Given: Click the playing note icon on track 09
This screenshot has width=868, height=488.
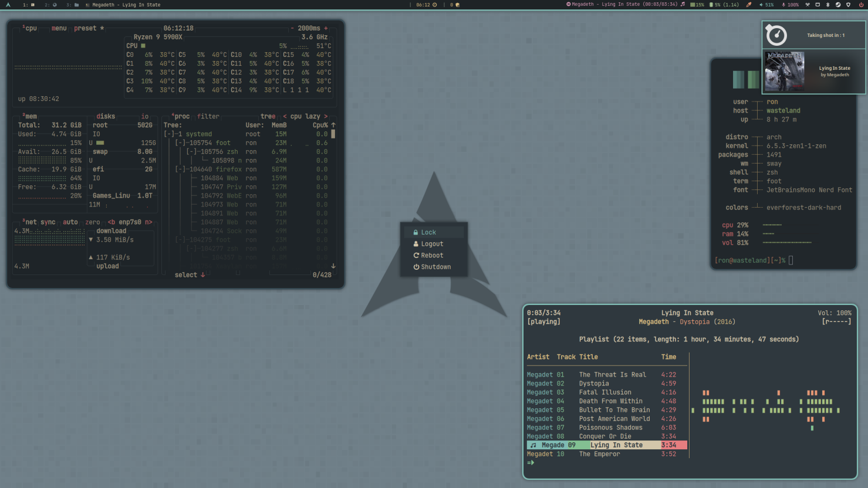Looking at the screenshot, I should click(x=533, y=445).
